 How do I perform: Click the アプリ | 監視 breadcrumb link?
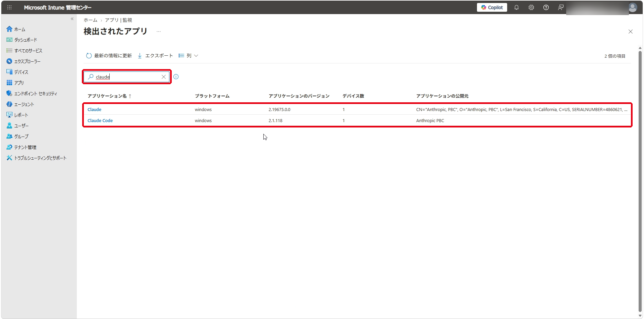[x=118, y=20]
